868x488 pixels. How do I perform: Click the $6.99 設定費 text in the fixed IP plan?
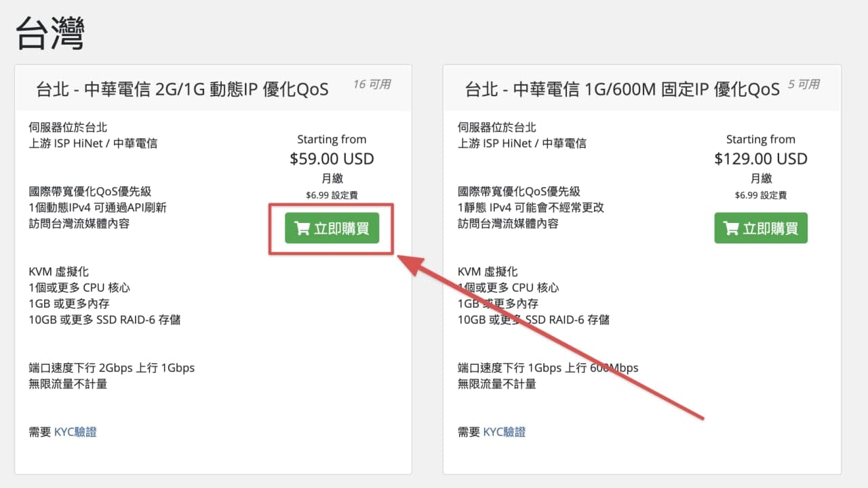pyautogui.click(x=761, y=195)
